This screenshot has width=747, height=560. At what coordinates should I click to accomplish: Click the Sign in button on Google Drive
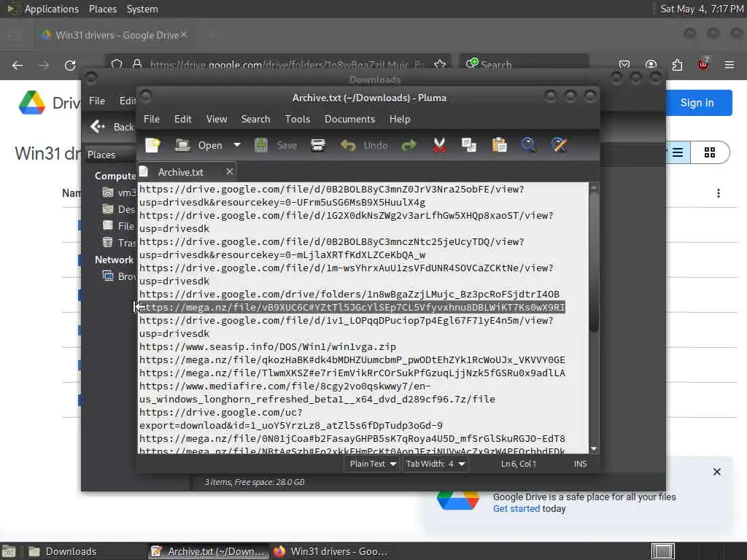click(x=697, y=103)
